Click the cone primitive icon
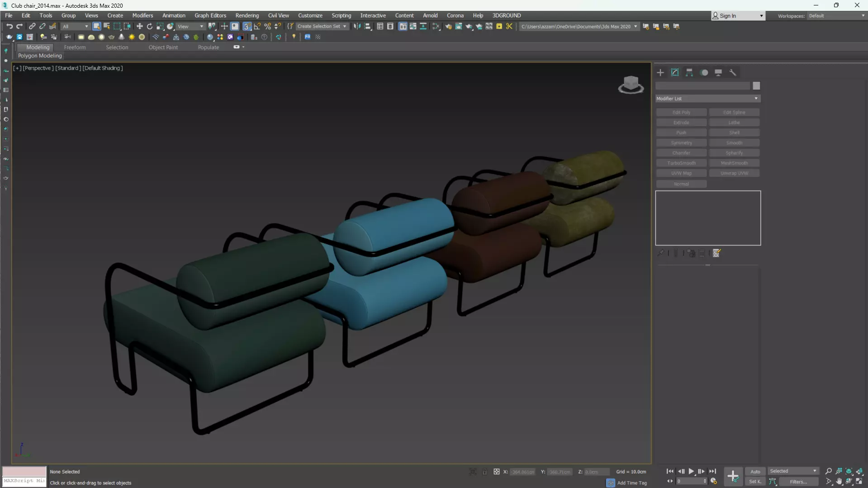The width and height of the screenshot is (868, 488). pos(122,37)
